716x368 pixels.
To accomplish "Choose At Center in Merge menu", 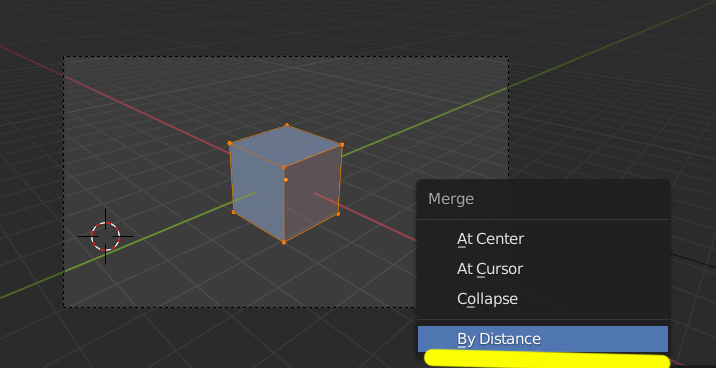I will coord(542,239).
